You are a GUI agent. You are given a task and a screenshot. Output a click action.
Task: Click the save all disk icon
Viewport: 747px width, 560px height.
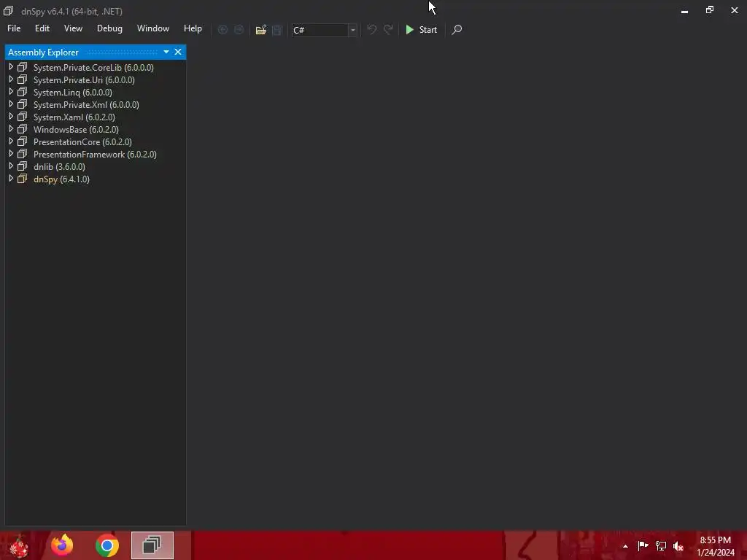click(x=276, y=29)
